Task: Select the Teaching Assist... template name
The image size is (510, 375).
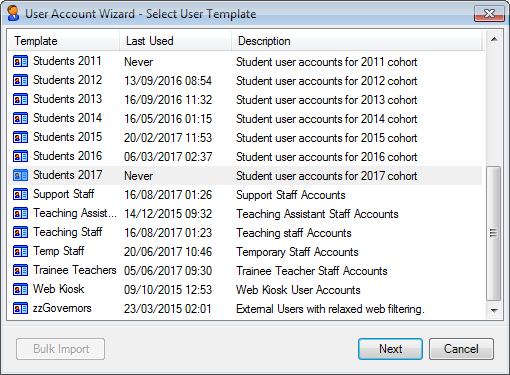Action: [75, 213]
